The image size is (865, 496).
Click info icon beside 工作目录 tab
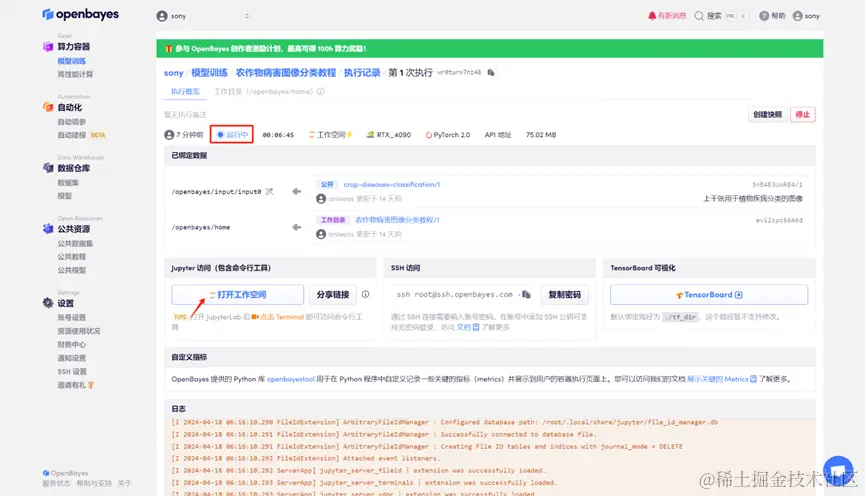[x=321, y=92]
